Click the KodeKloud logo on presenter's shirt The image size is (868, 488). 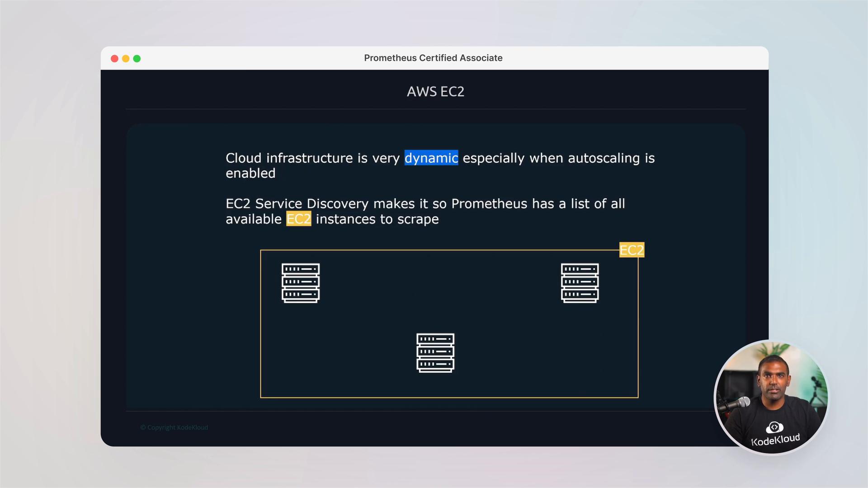(775, 435)
